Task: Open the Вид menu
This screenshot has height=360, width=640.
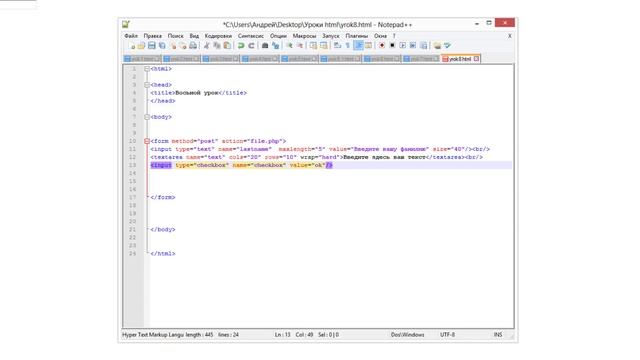Action: click(194, 36)
